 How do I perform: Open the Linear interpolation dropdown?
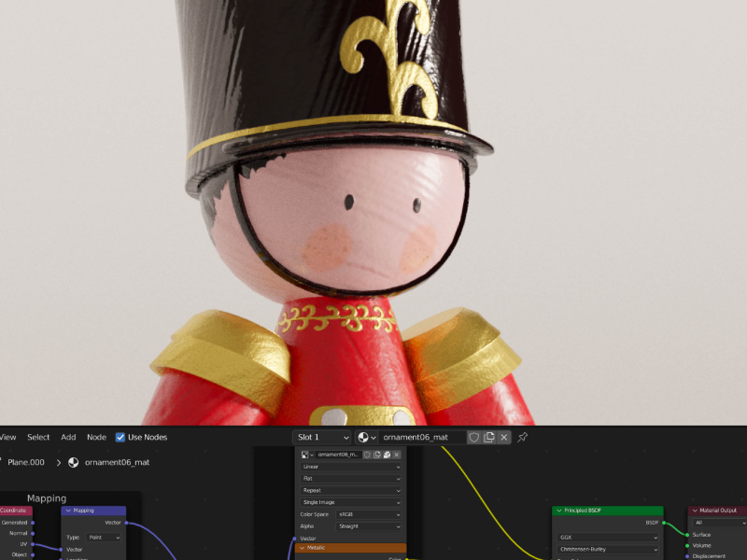[x=350, y=467]
